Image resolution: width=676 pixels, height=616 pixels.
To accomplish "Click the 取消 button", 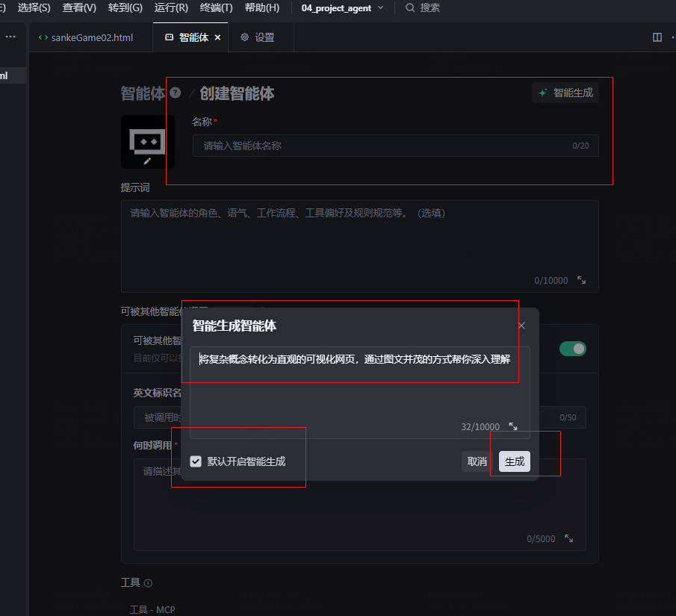I will (x=477, y=461).
